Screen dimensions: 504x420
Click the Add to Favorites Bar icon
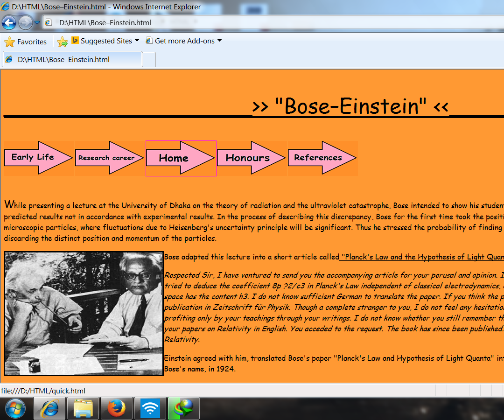(x=62, y=42)
